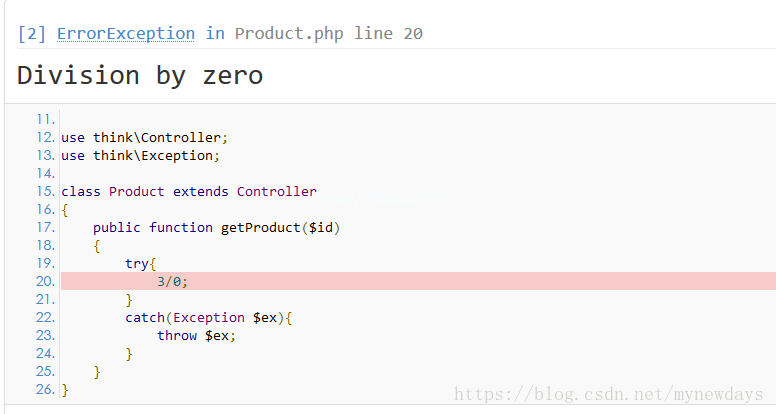Screen dimensions: 776x414
Task: Click the 'class Product extends Controller' line
Action: (x=188, y=191)
